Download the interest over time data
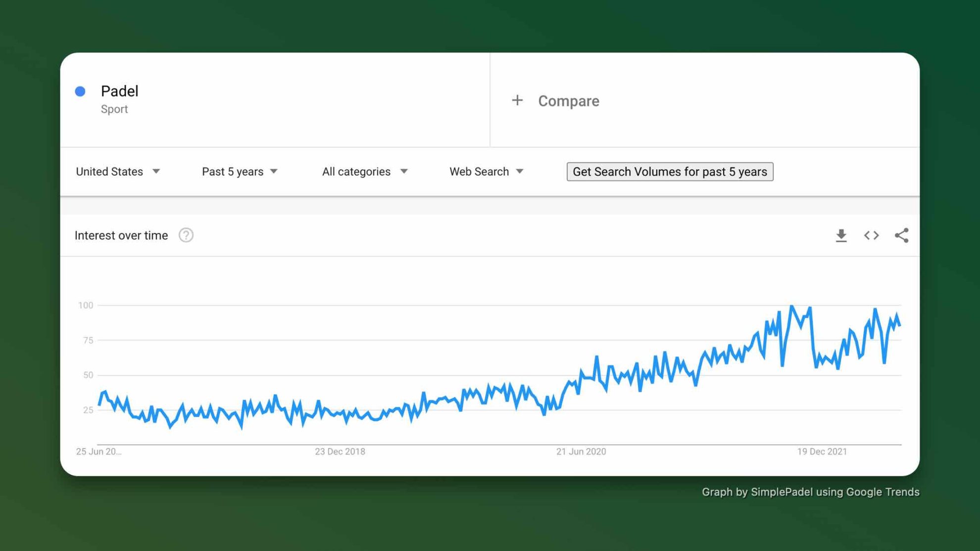Viewport: 980px width, 551px height. coord(841,236)
